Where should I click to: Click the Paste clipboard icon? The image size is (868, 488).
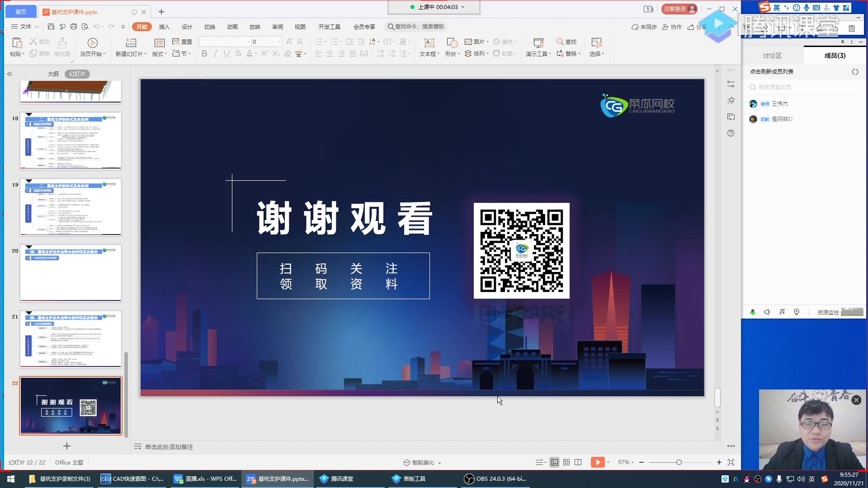pos(17,42)
